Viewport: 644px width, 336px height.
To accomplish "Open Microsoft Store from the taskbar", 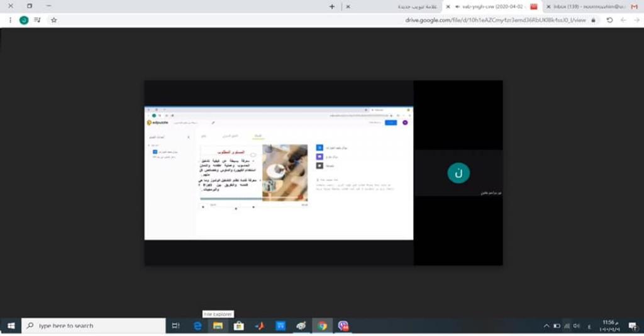I will [x=238, y=325].
